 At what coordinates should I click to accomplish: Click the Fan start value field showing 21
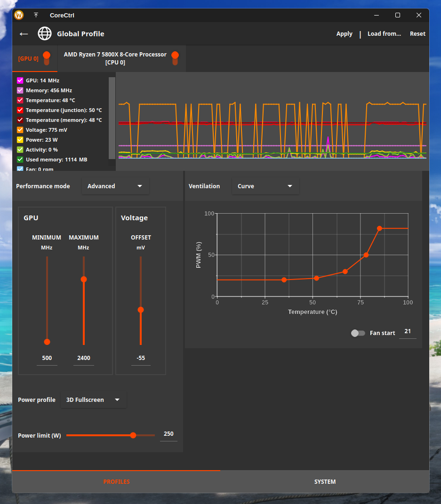(408, 332)
